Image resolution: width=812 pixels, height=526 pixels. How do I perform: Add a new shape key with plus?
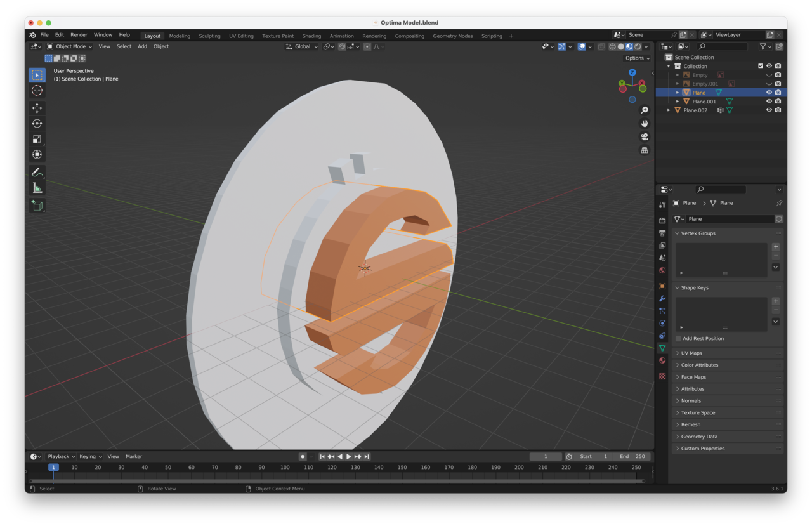(776, 301)
